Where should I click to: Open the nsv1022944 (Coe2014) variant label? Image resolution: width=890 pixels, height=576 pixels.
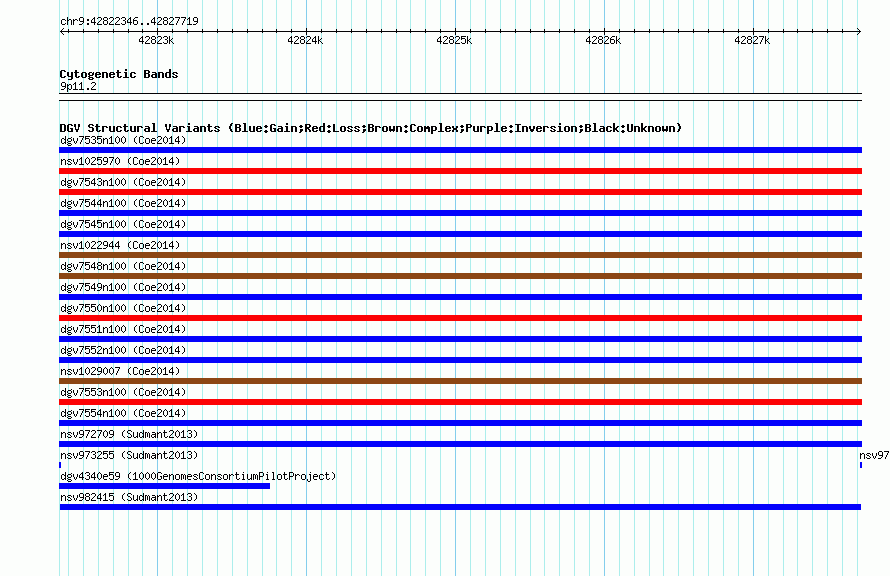[120, 245]
